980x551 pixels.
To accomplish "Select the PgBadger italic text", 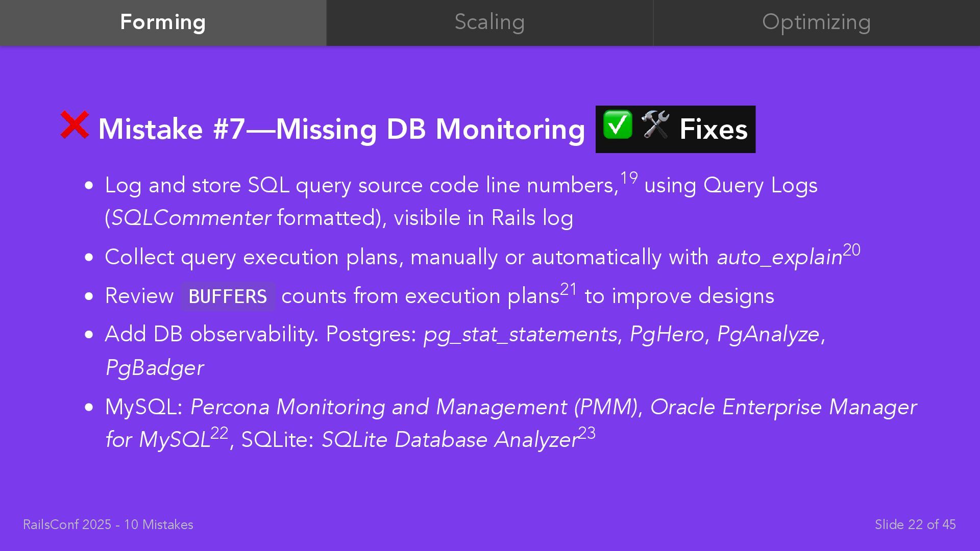I will [155, 368].
